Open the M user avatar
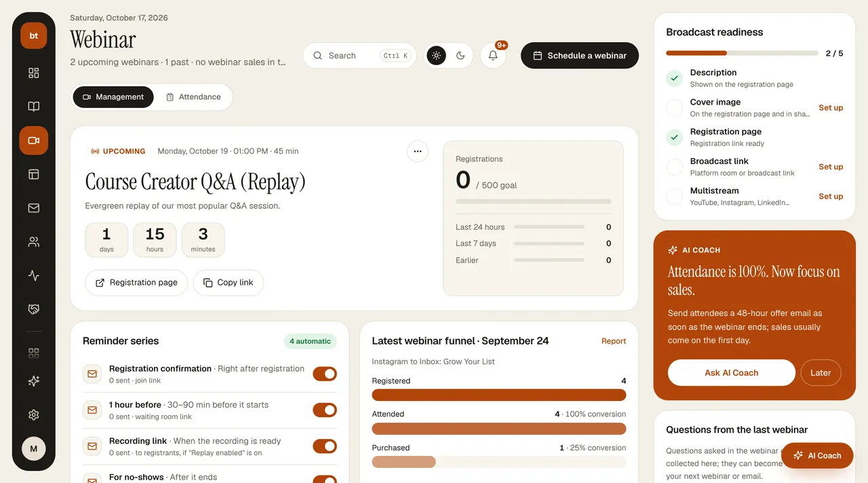 click(x=33, y=448)
